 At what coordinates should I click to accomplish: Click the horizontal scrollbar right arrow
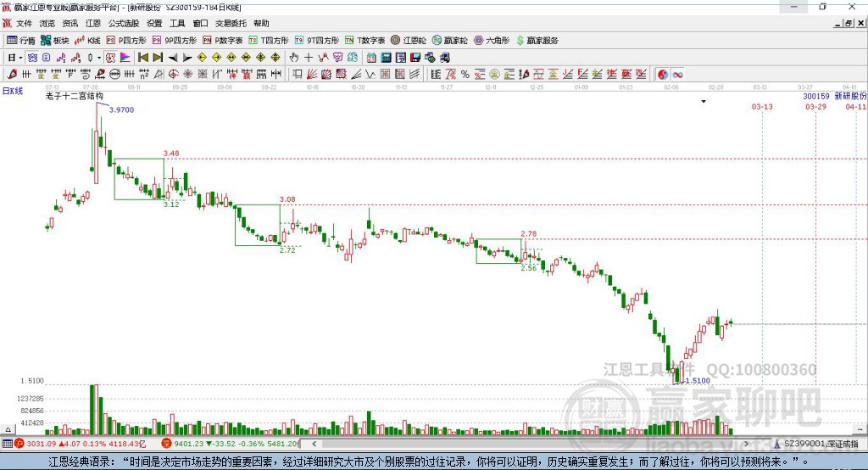(746, 444)
